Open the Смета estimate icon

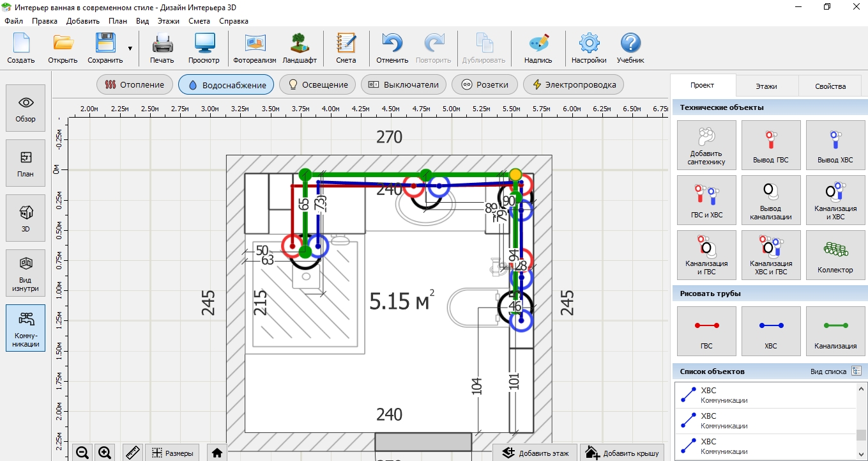tap(346, 49)
